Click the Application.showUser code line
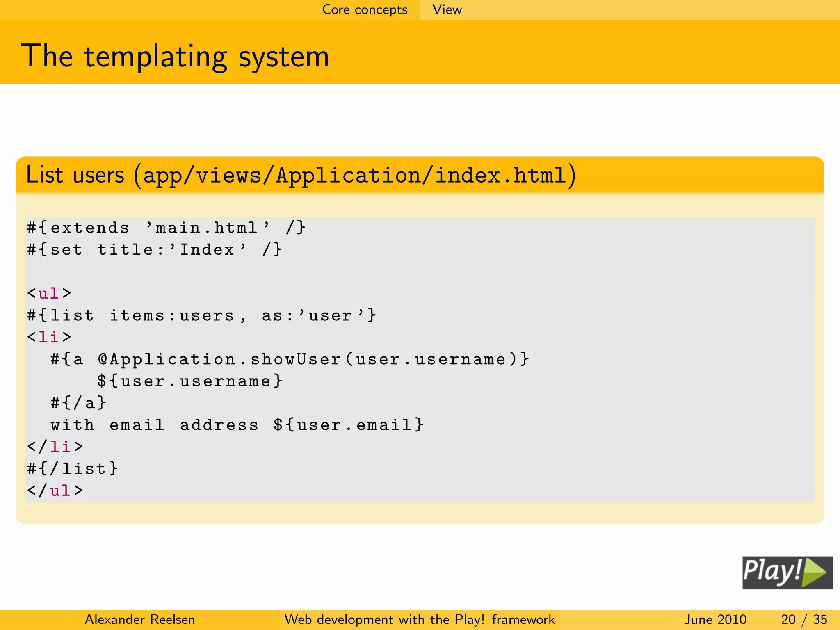 tap(290, 359)
